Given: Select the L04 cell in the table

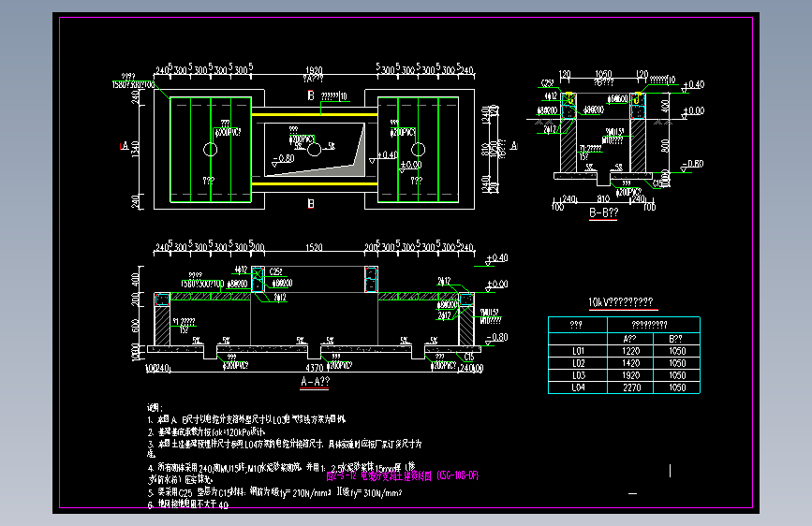Looking at the screenshot, I should click(578, 387).
